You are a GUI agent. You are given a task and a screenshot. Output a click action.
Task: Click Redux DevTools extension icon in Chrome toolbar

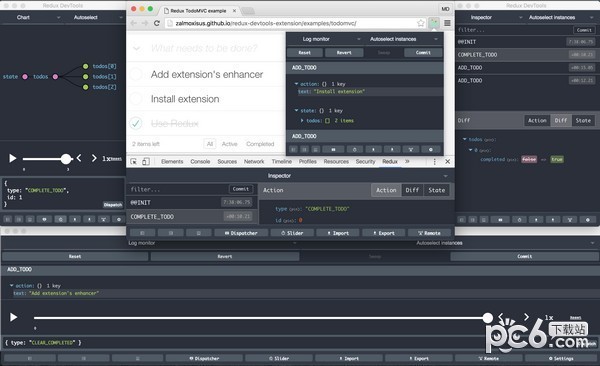434,23
